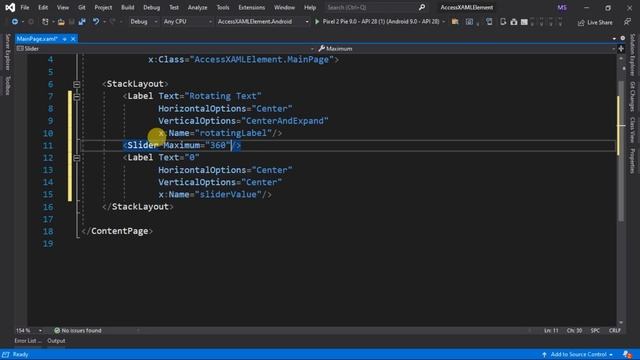Click the Ln: 11 line indicator
The width and height of the screenshot is (640, 360).
[x=551, y=331]
